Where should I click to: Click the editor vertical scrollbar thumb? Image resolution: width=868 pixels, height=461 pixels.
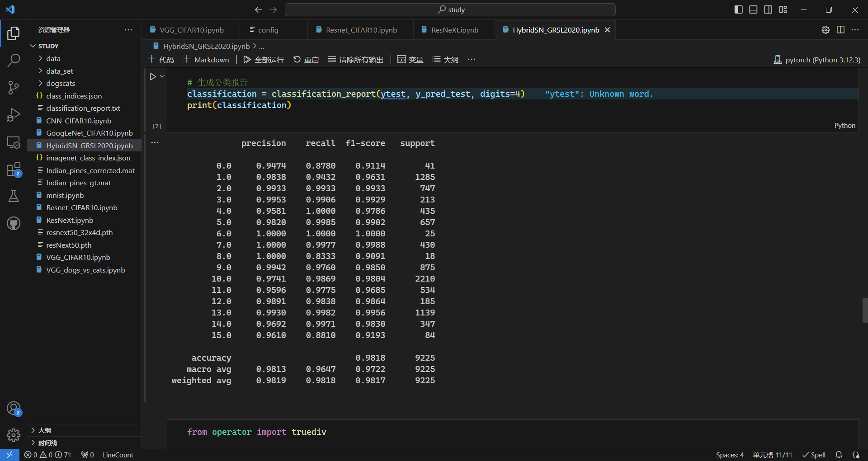864,310
